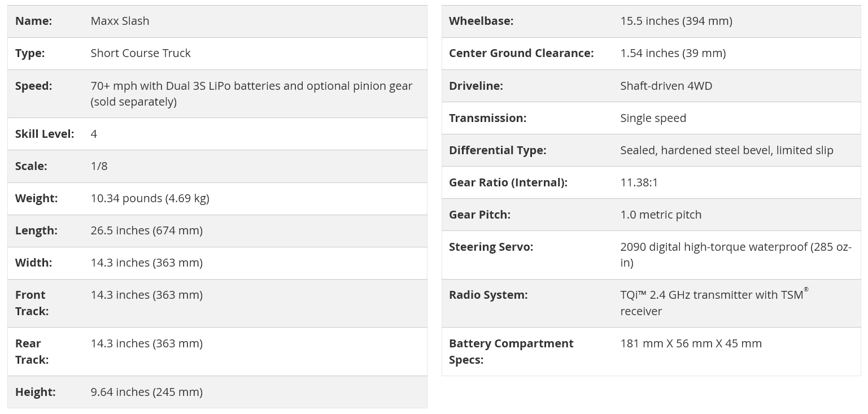Click the 10.34 pounds weight value
868x414 pixels.
pyautogui.click(x=150, y=198)
